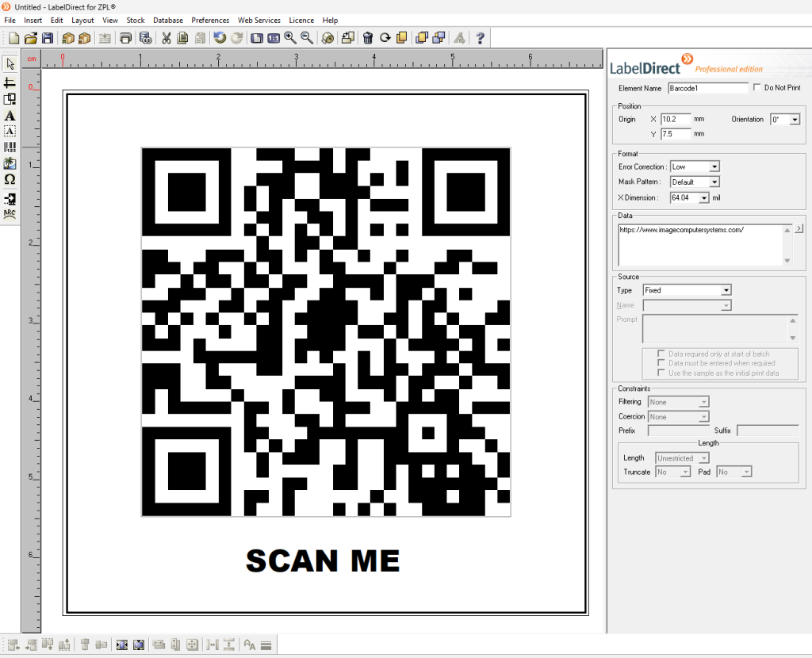The width and height of the screenshot is (812, 658).
Task: Select the pointer arrow tool
Action: (10, 64)
